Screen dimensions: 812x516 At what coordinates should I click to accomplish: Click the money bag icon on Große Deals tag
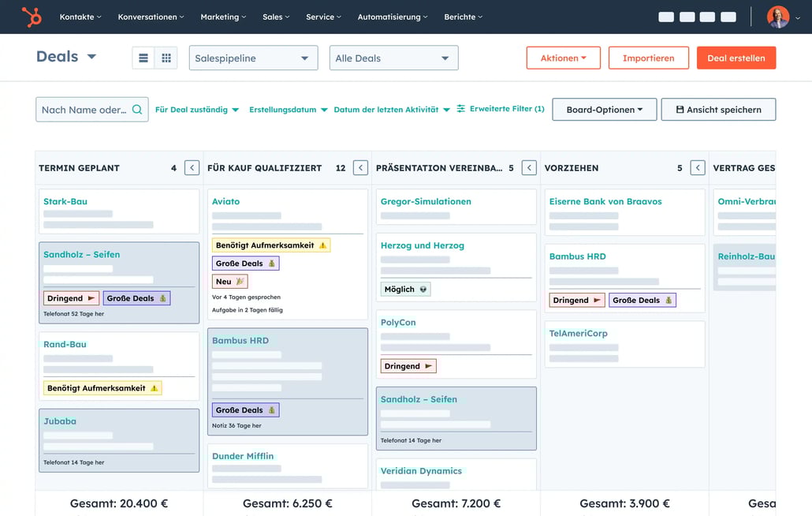271,263
